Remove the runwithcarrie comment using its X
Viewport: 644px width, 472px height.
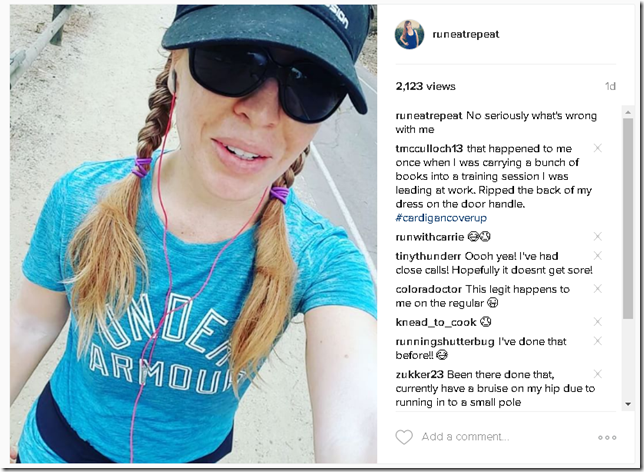coord(598,236)
